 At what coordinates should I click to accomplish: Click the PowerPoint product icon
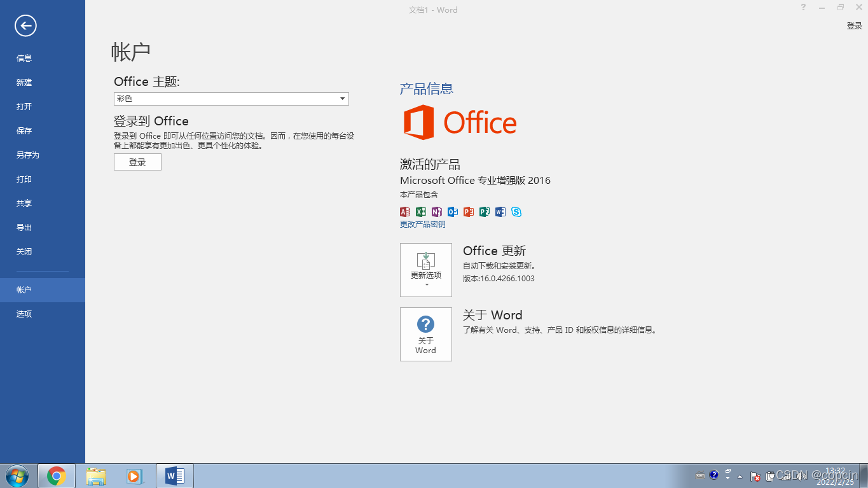tap(469, 212)
